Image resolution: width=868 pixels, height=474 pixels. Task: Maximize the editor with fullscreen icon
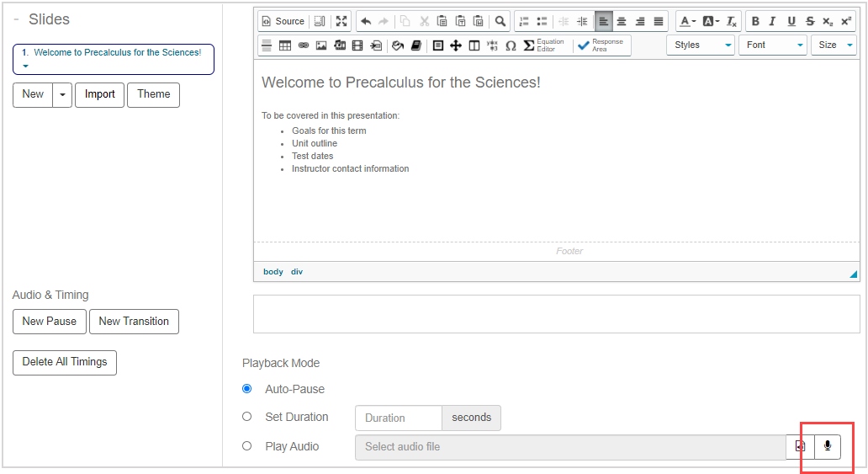(x=341, y=21)
